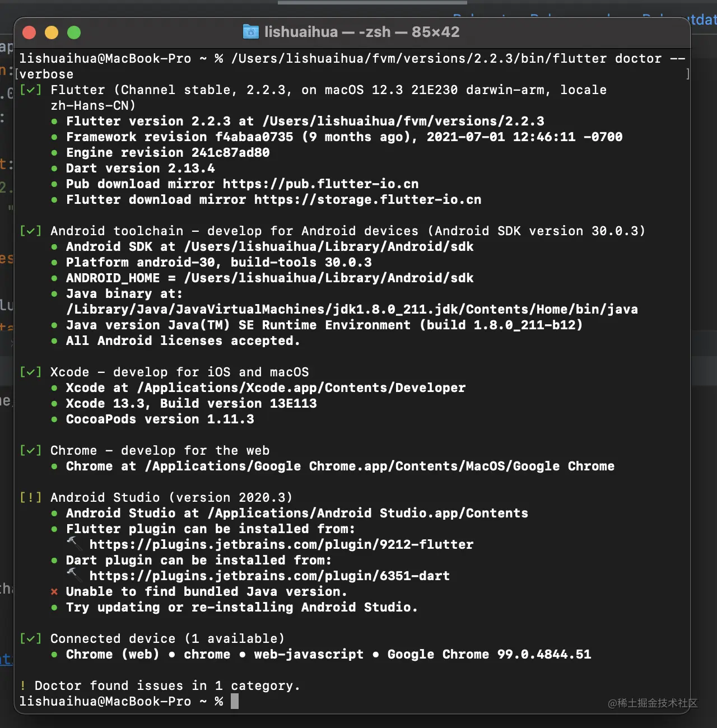Click the window title lishuaihua — -zsh — 85×42

tap(362, 32)
